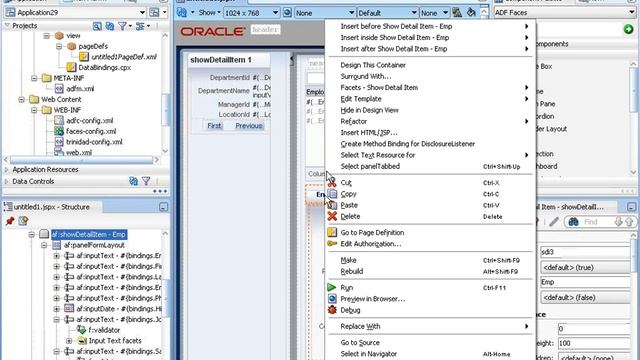Collapse the af:panelFormLayout node
This screenshot has height=360, width=640.
[x=44, y=245]
